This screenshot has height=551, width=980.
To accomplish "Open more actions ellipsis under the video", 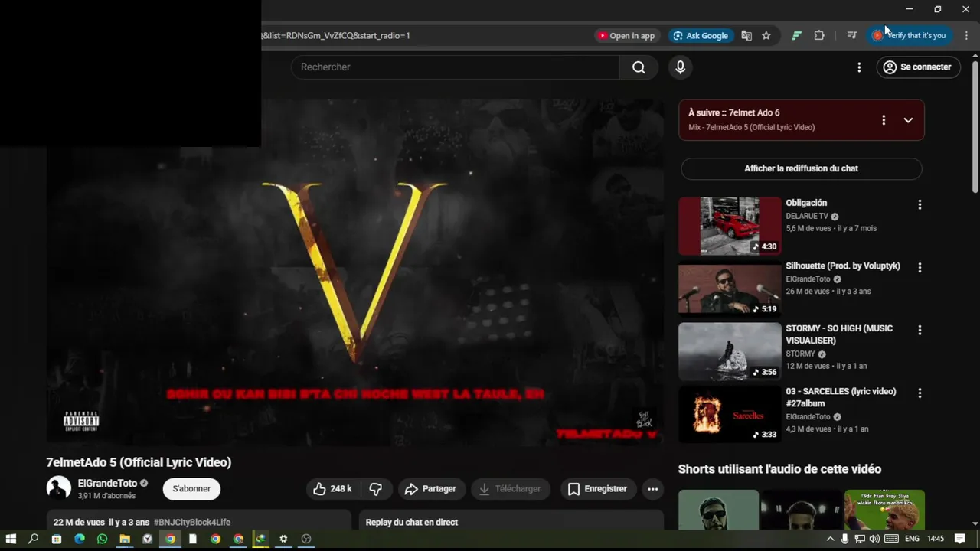I will 652,489.
